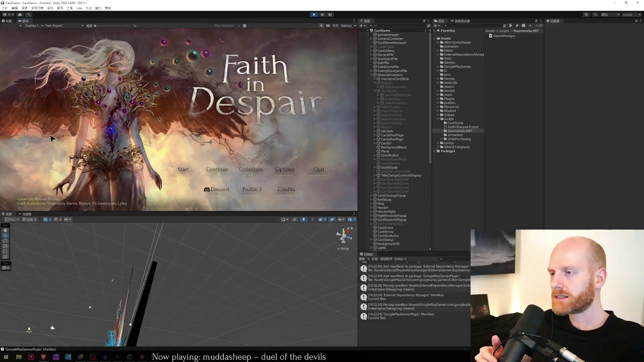Click the scene orientation gizmo
The image size is (644, 362).
(345, 236)
